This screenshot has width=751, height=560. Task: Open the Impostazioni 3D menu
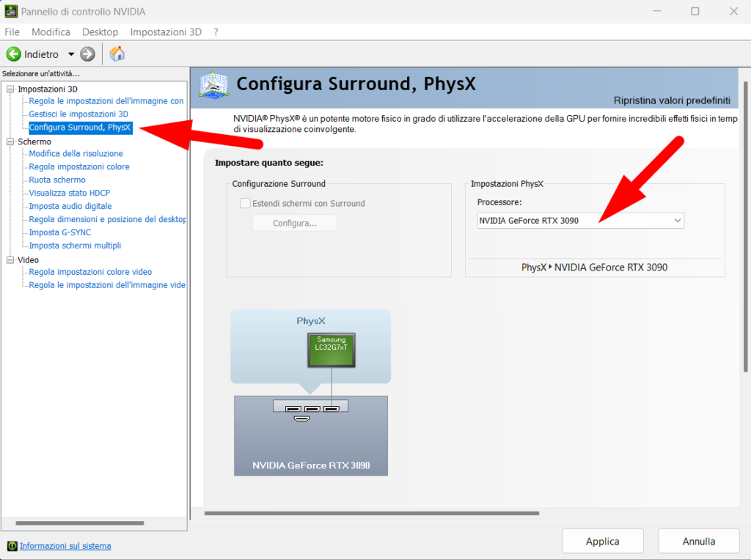(x=166, y=32)
